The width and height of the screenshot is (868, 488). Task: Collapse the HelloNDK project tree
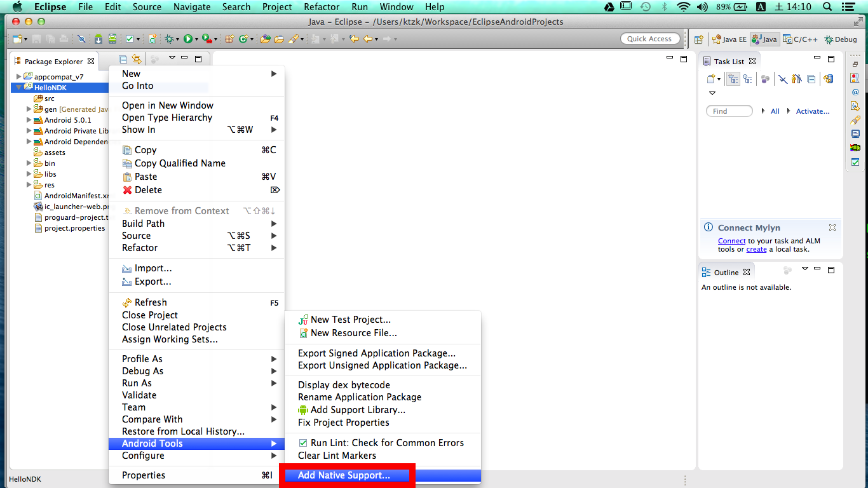tap(18, 88)
